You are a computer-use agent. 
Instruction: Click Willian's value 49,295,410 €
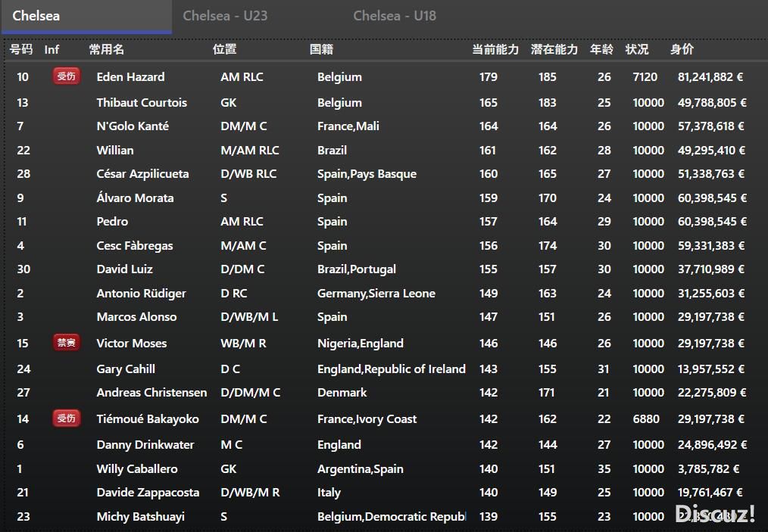pos(712,151)
